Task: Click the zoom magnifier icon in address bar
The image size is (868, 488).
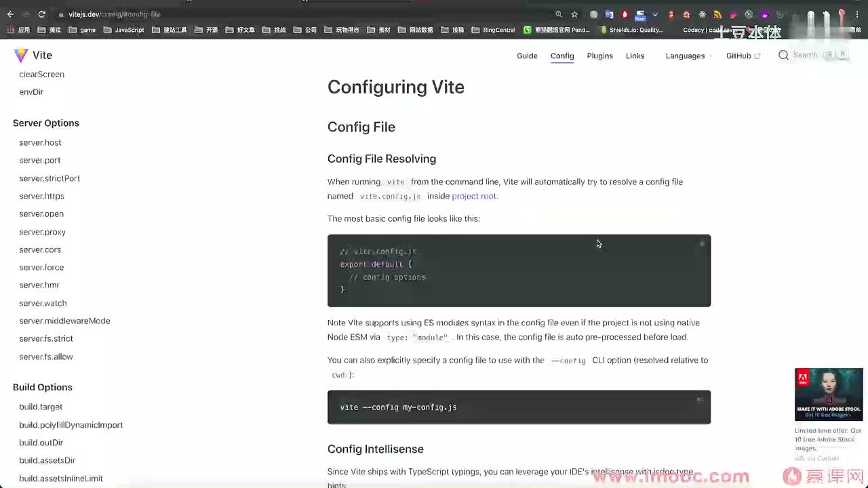Action: point(559,14)
